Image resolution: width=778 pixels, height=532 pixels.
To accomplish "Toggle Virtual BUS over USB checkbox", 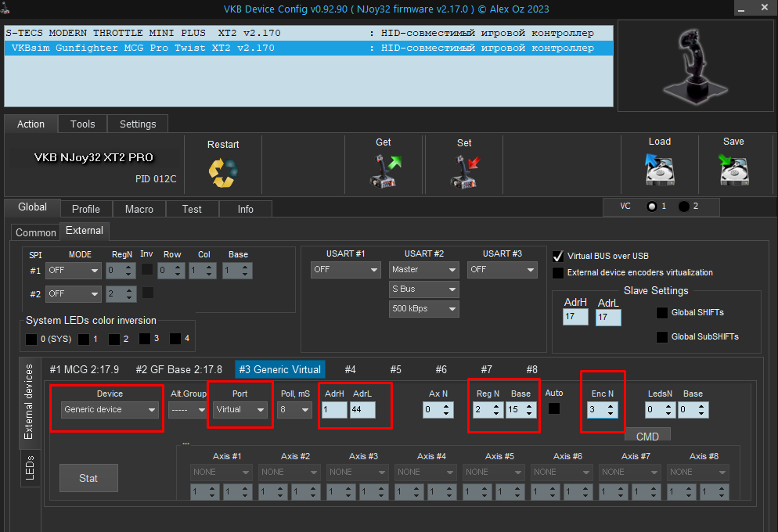I will click(x=558, y=256).
